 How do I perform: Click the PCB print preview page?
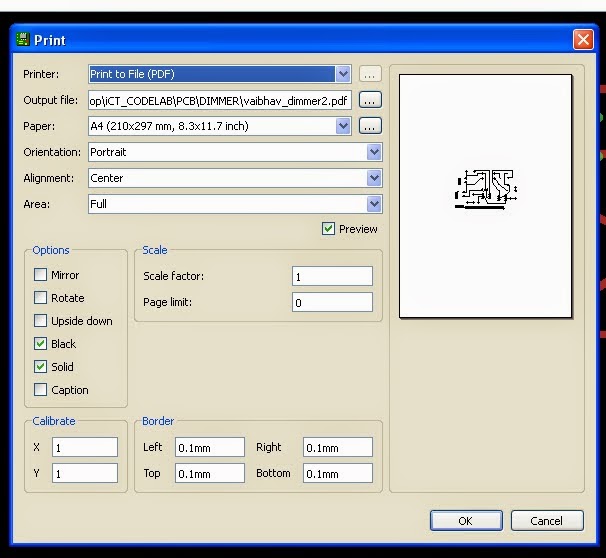pos(485,196)
